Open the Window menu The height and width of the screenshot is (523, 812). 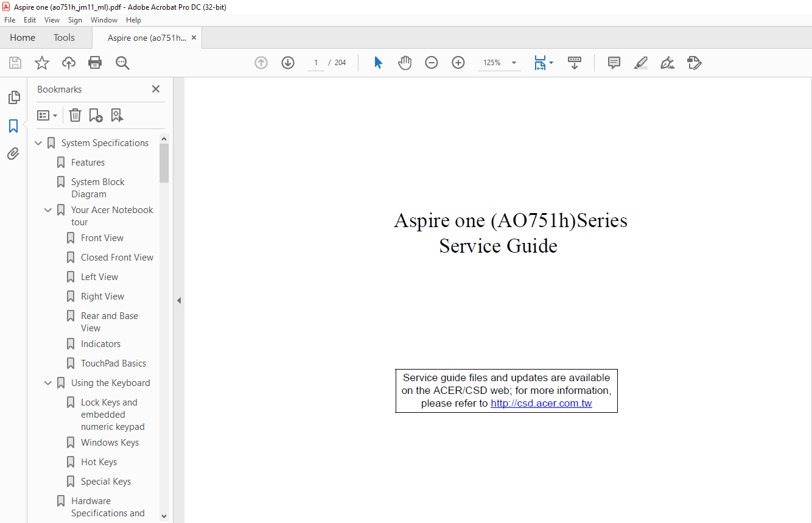[104, 20]
